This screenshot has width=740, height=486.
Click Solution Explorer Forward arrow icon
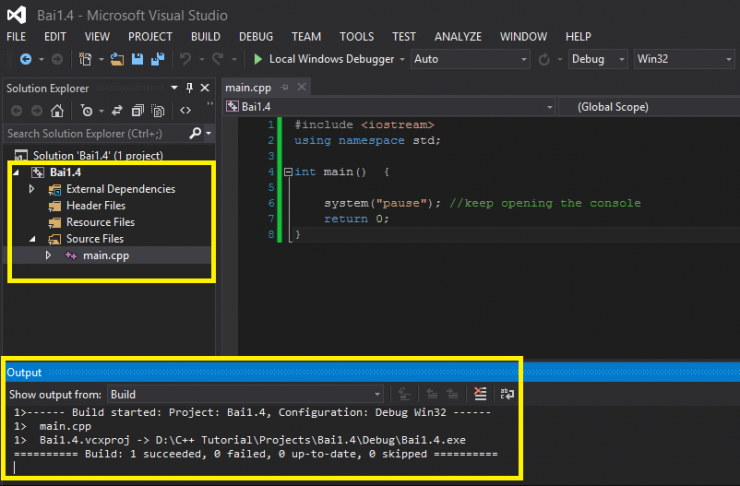pyautogui.click(x=36, y=110)
